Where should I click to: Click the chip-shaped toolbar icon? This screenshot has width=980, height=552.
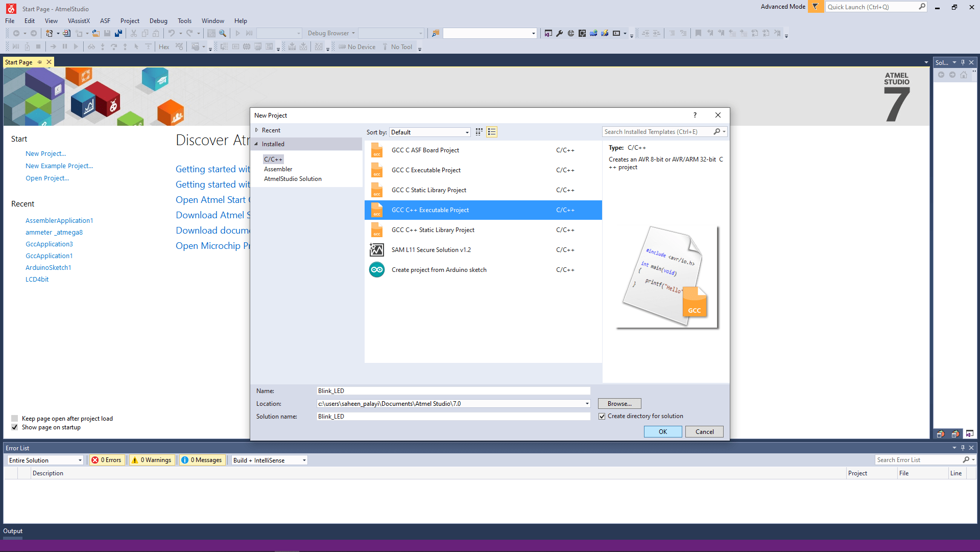pos(582,33)
